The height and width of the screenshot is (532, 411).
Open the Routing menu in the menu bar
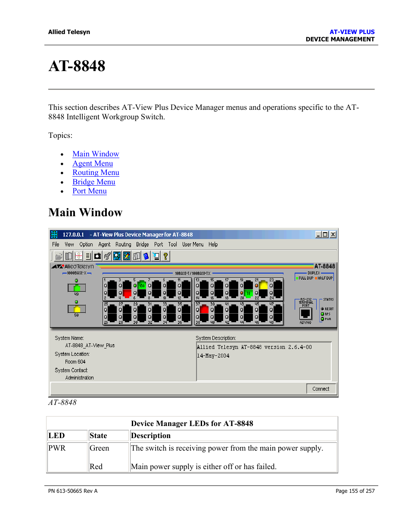tap(123, 244)
